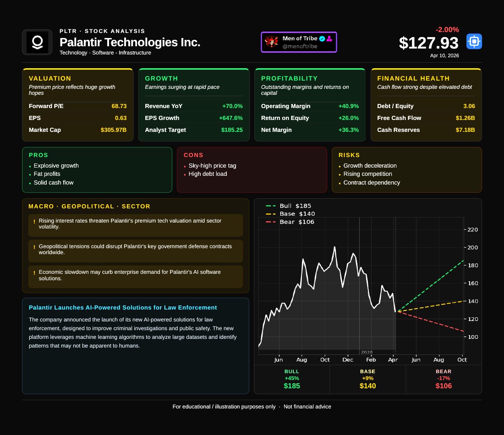This screenshot has height=435, width=504.
Task: Click the VALUATION card heading
Action: (50, 78)
